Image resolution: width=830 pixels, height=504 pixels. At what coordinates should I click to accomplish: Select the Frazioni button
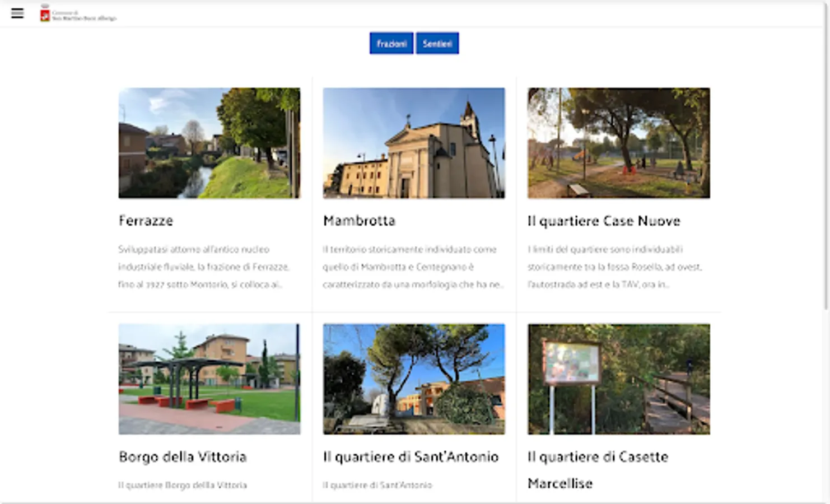tap(391, 43)
